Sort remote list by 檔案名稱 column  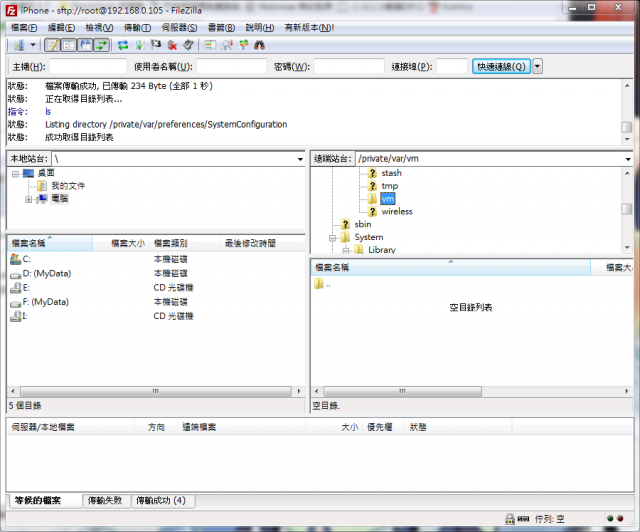coord(451,267)
